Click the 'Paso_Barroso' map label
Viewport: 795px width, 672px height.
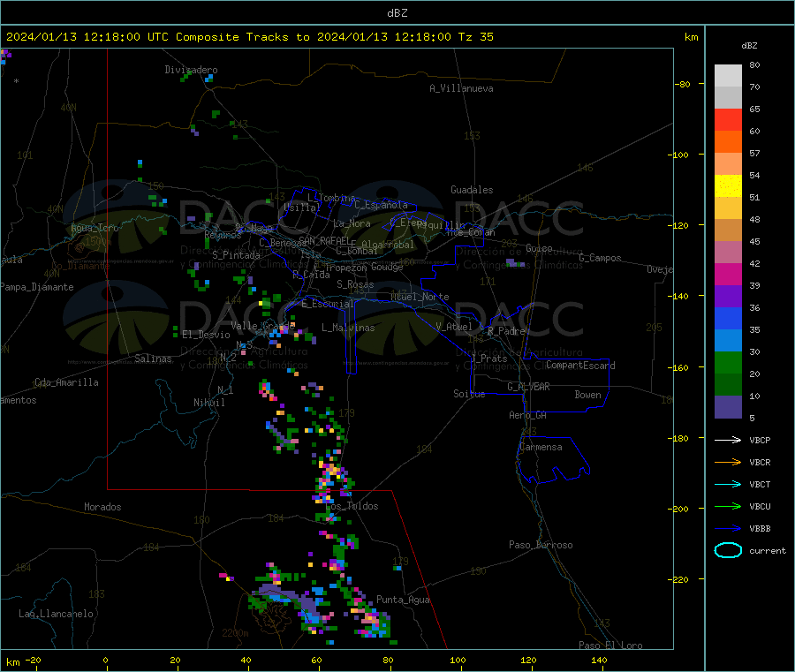click(541, 545)
